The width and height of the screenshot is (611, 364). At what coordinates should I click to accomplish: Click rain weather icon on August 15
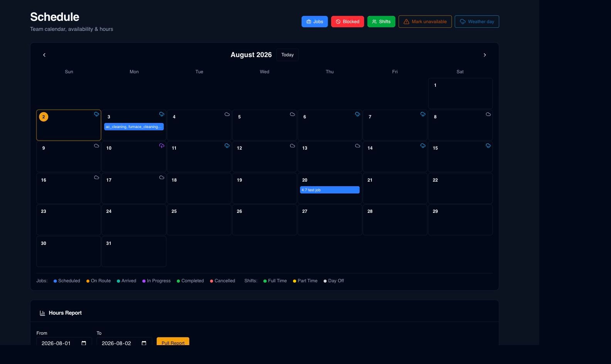click(488, 146)
